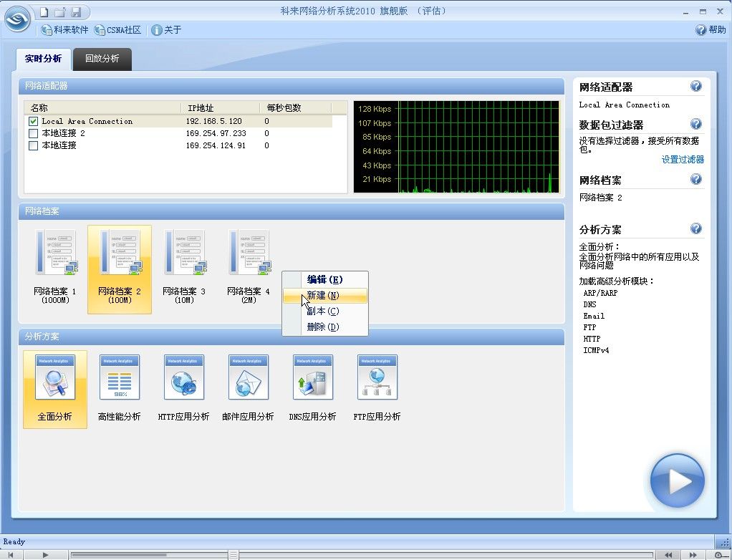Viewport: 732px width, 560px height.
Task: Click the open project folder icon
Action: (60, 11)
